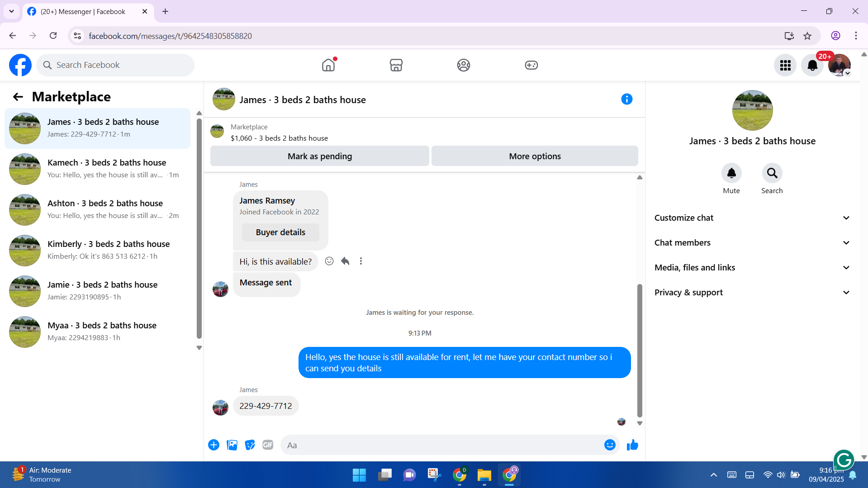This screenshot has height=488, width=868.
Task: Mute this conversation with bell icon
Action: [731, 173]
